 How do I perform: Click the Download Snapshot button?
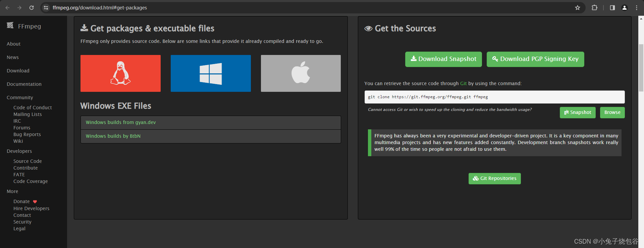[443, 59]
